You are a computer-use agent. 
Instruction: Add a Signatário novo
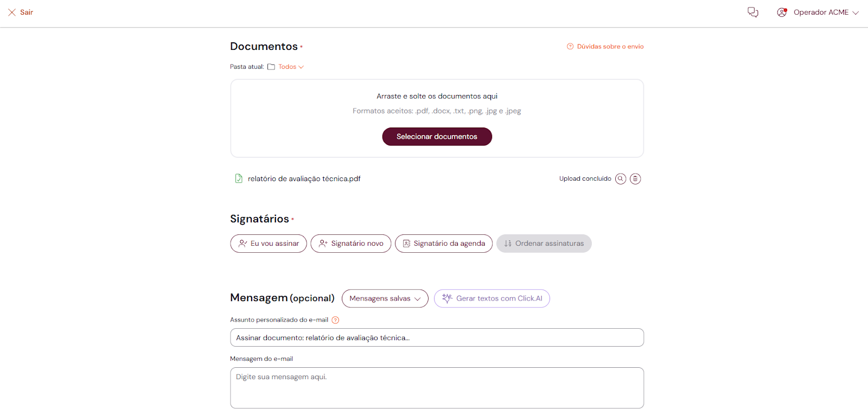click(350, 244)
